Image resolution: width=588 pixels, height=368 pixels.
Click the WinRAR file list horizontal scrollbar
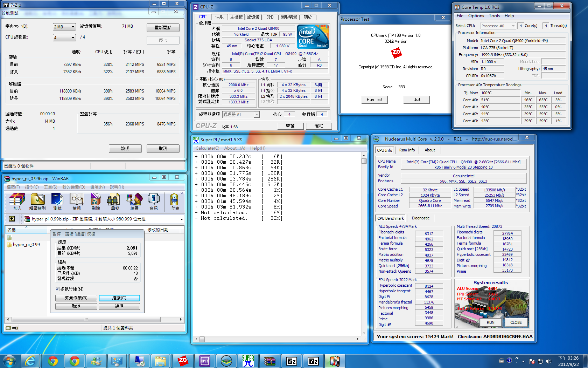pyautogui.click(x=94, y=320)
